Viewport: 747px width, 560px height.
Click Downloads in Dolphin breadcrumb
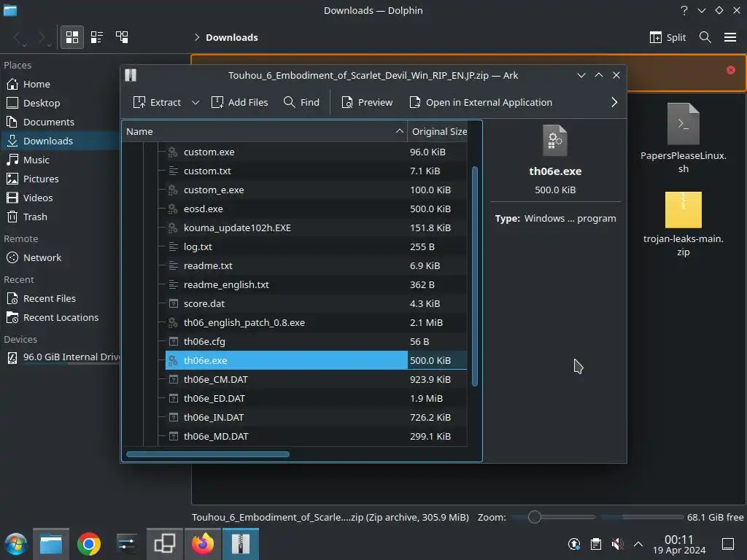point(231,38)
